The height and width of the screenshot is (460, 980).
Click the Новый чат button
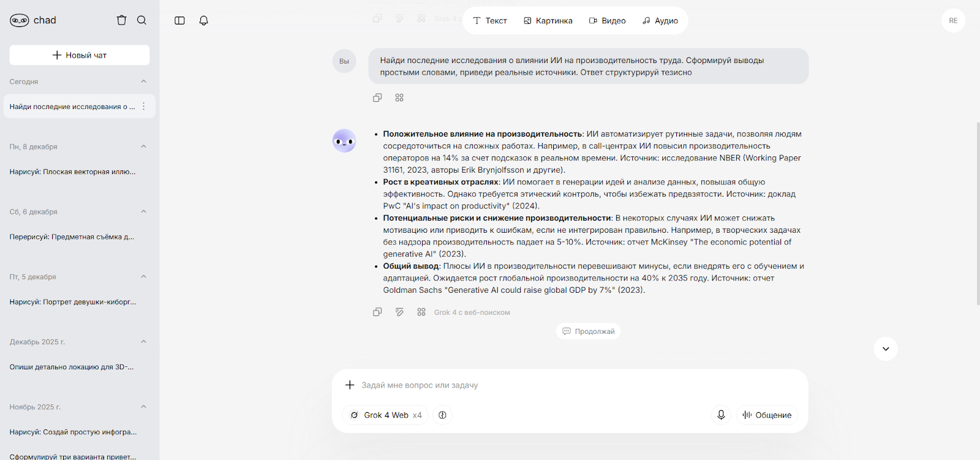[80, 55]
